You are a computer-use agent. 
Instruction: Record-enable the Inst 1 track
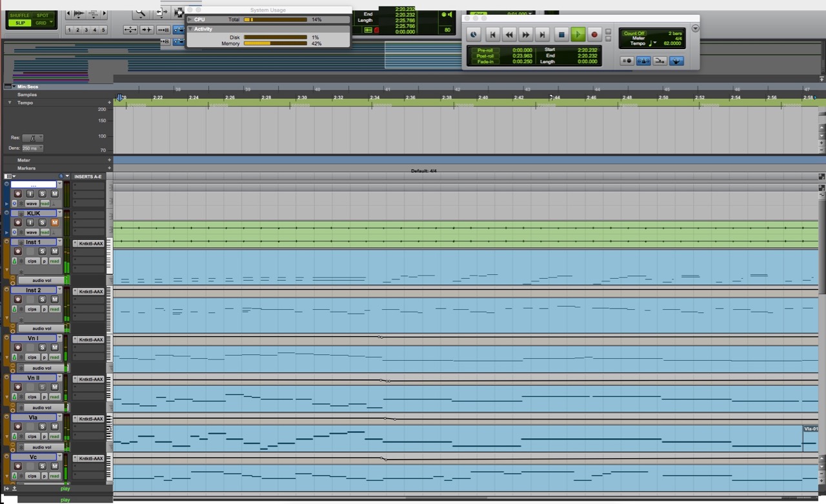pos(18,252)
